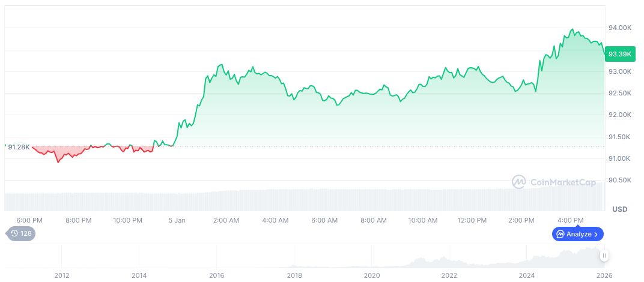Screen dimensions: 644x282
Task: Click the Analyze button icon
Action: (x=560, y=234)
